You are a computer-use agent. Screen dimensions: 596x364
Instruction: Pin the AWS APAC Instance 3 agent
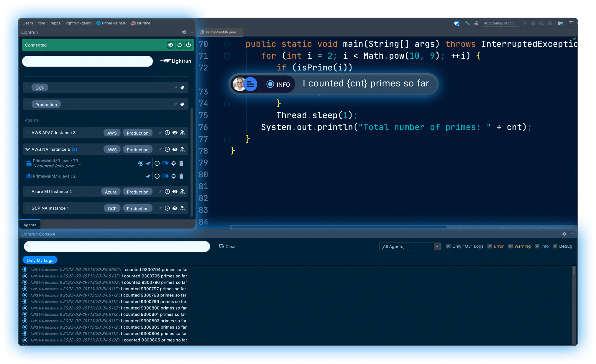160,133
